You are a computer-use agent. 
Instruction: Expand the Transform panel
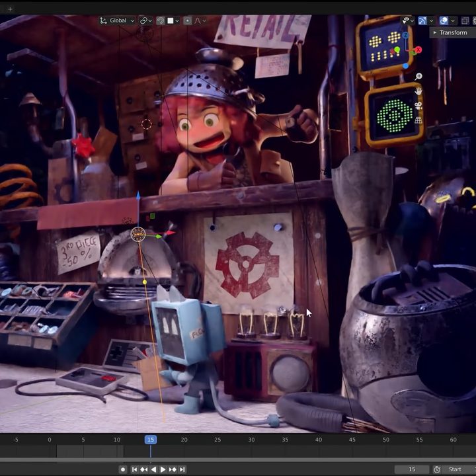coord(453,32)
